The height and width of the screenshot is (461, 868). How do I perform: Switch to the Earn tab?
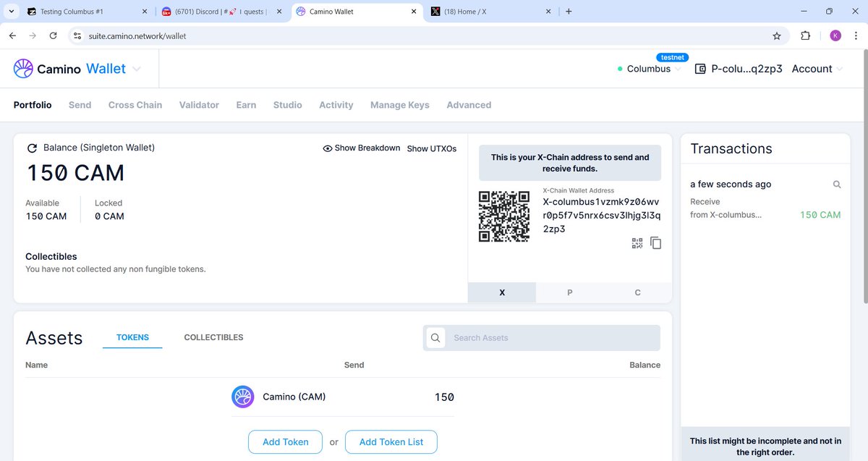[x=246, y=105]
